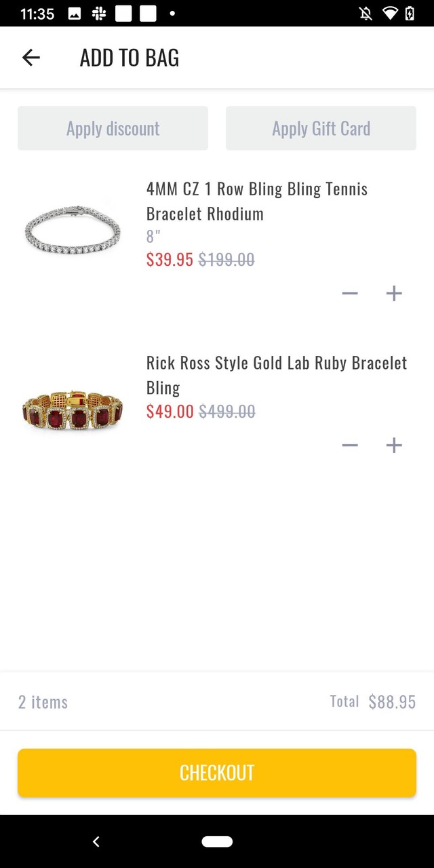Tap the home pill at screen bottom
The image size is (434, 868).
217,841
